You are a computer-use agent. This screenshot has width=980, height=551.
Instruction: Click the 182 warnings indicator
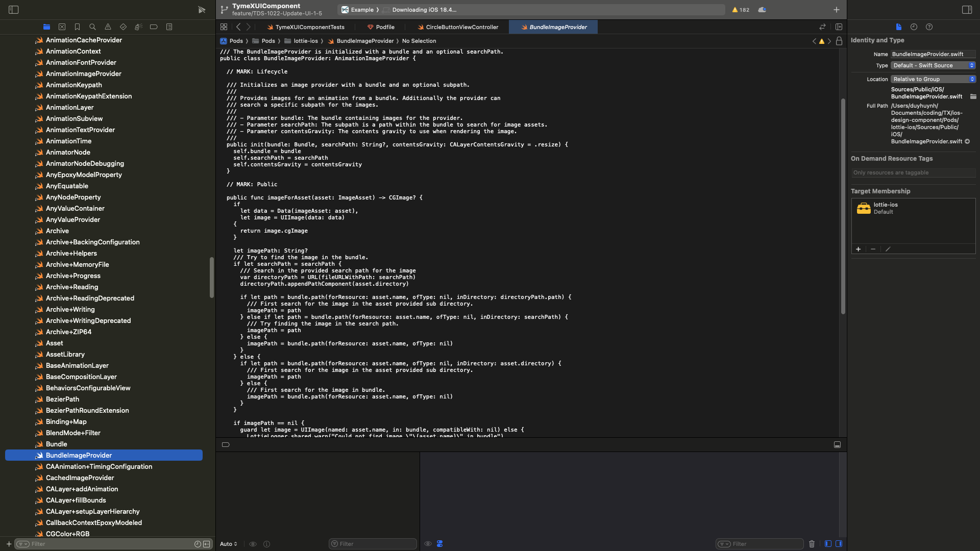click(741, 10)
